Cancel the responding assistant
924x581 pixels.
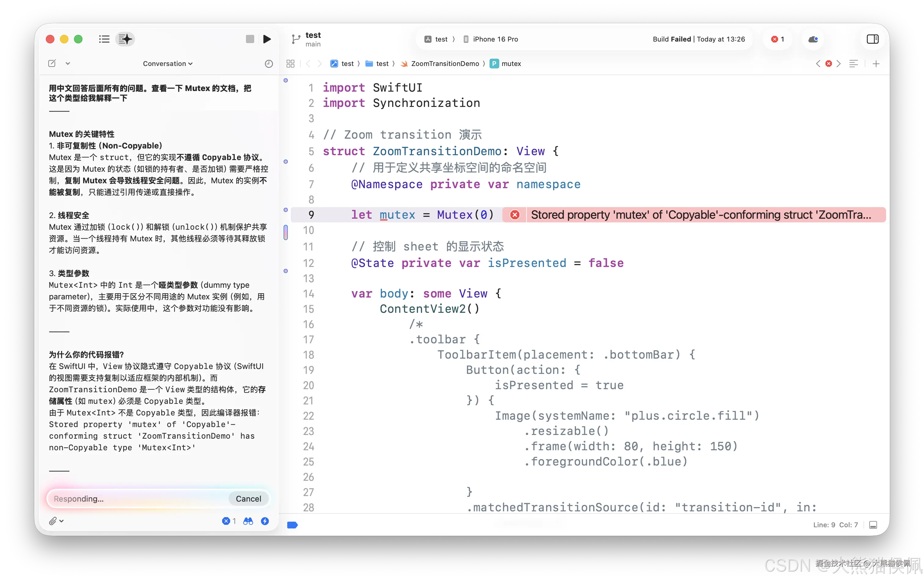pos(248,499)
